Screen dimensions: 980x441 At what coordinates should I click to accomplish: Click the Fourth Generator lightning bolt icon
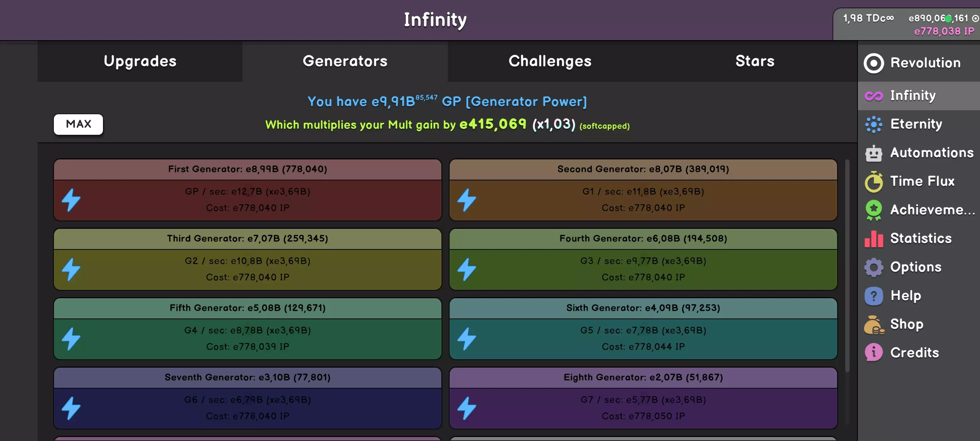467,269
